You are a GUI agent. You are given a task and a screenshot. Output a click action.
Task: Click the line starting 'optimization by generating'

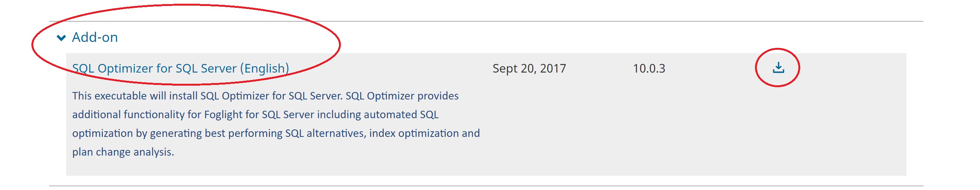click(276, 133)
